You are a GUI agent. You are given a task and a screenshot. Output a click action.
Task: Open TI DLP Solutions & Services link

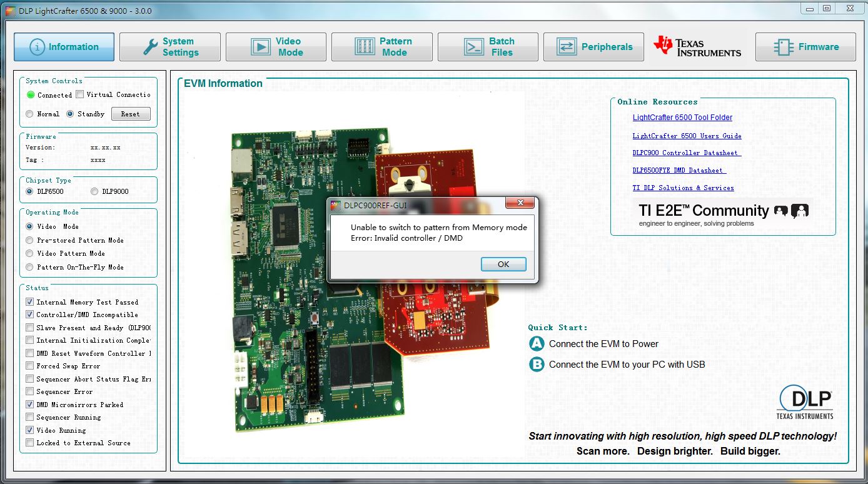pos(683,188)
